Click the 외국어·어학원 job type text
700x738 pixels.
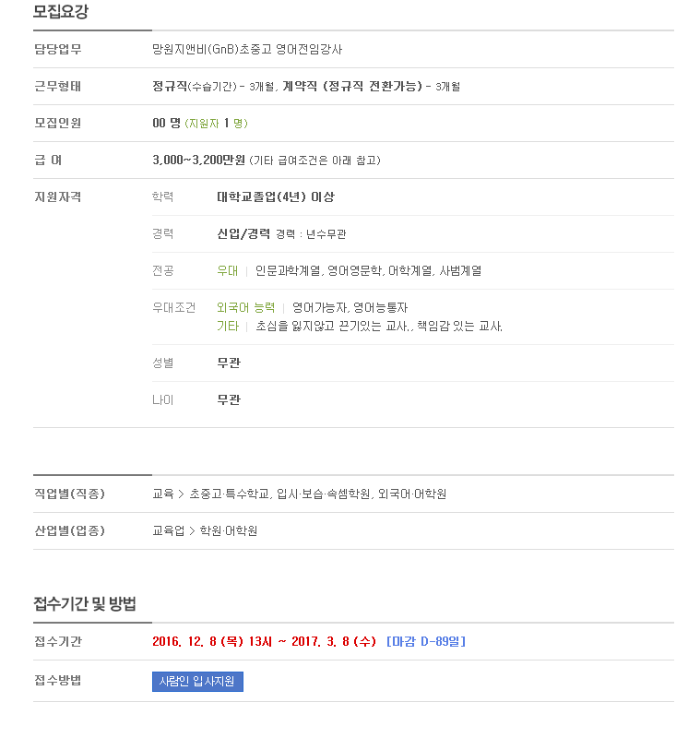(x=412, y=494)
